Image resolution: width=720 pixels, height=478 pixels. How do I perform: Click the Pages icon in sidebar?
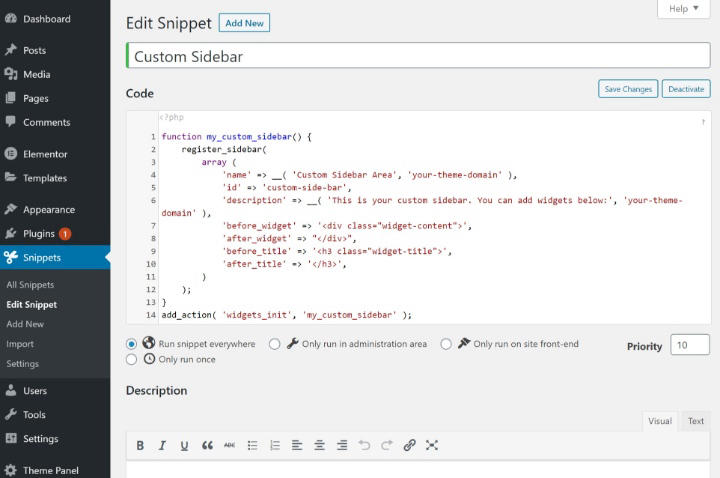[x=11, y=98]
